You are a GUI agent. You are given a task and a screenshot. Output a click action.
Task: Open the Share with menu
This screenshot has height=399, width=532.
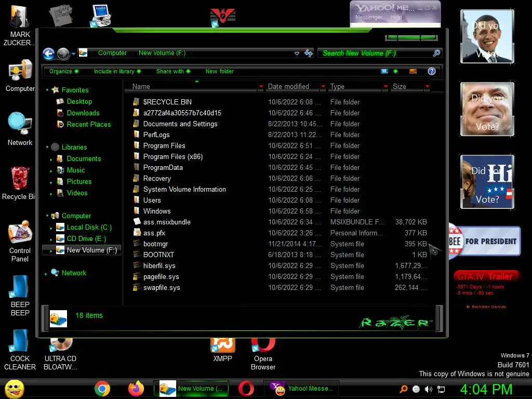[173, 71]
